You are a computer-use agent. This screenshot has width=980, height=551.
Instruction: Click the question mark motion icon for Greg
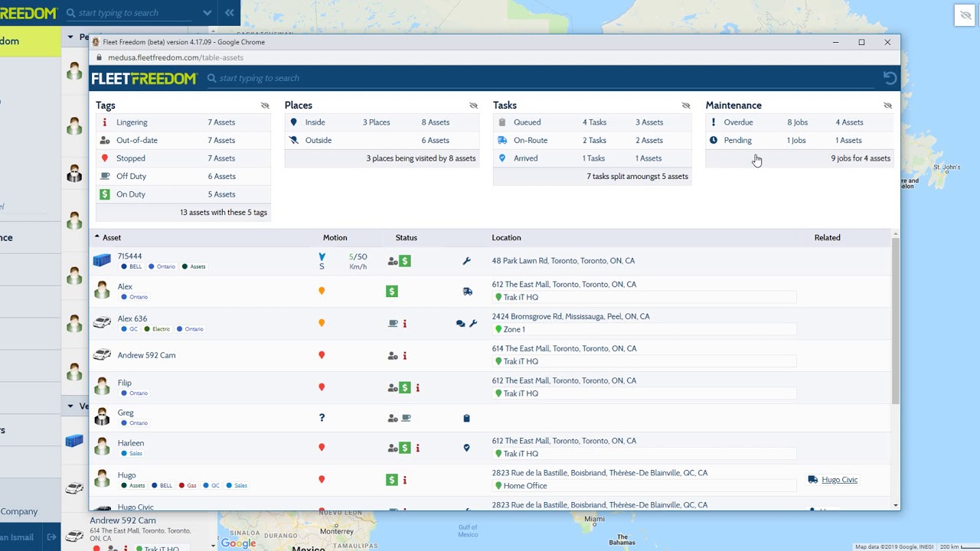322,418
